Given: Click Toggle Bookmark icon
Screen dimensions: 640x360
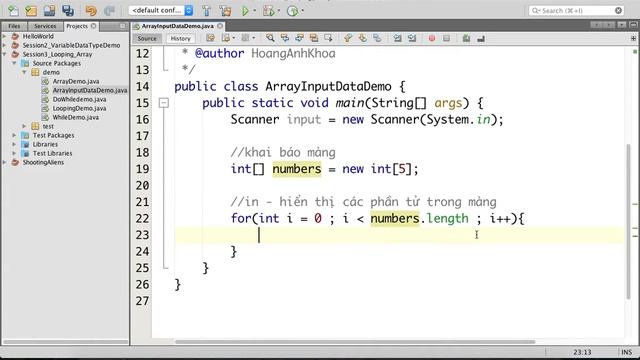Looking at the screenshot, I should click(377, 38).
